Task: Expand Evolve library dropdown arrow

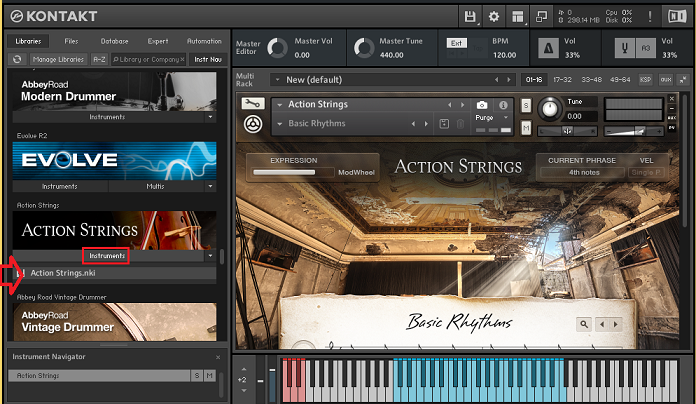Action: click(x=210, y=186)
